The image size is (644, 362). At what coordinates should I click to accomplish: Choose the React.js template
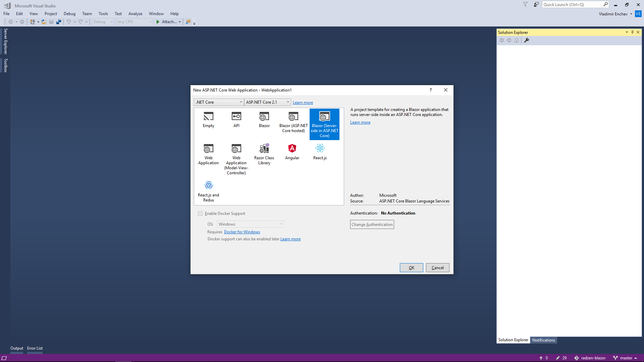(320, 152)
